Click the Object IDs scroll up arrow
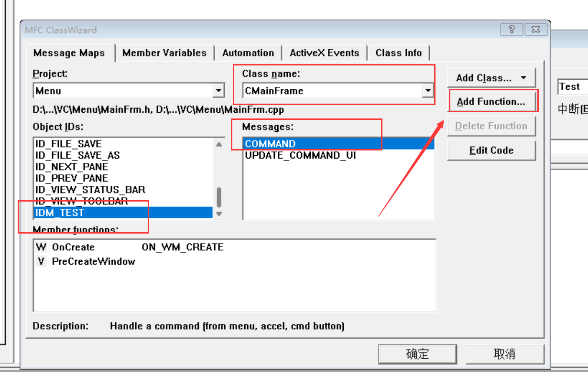Screen dimensions: 588x385 pyautogui.click(x=219, y=144)
